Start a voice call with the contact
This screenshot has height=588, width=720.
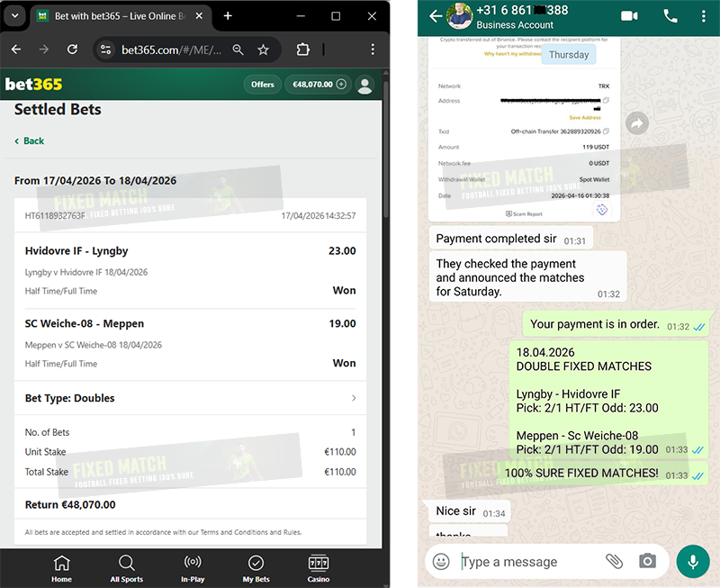click(670, 16)
